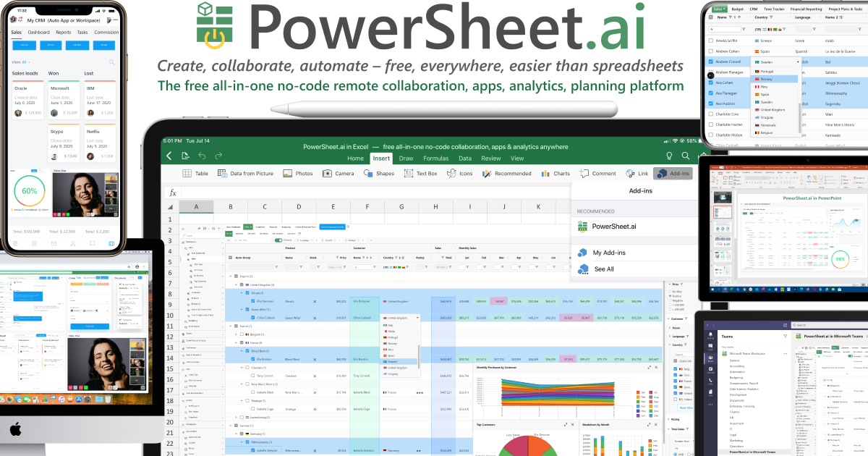Add a Comment using the ribbon icon
This screenshot has height=456, width=868.
[x=586, y=173]
